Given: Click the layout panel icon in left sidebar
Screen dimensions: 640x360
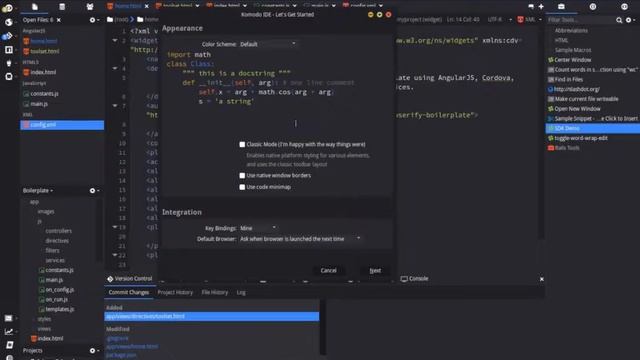Looking at the screenshot, I should coord(9,50).
